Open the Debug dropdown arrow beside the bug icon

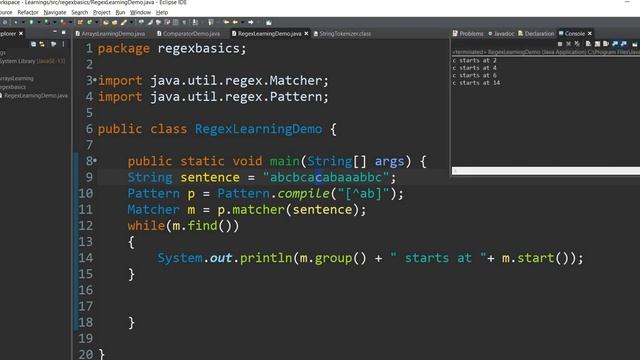pyautogui.click(x=23, y=22)
